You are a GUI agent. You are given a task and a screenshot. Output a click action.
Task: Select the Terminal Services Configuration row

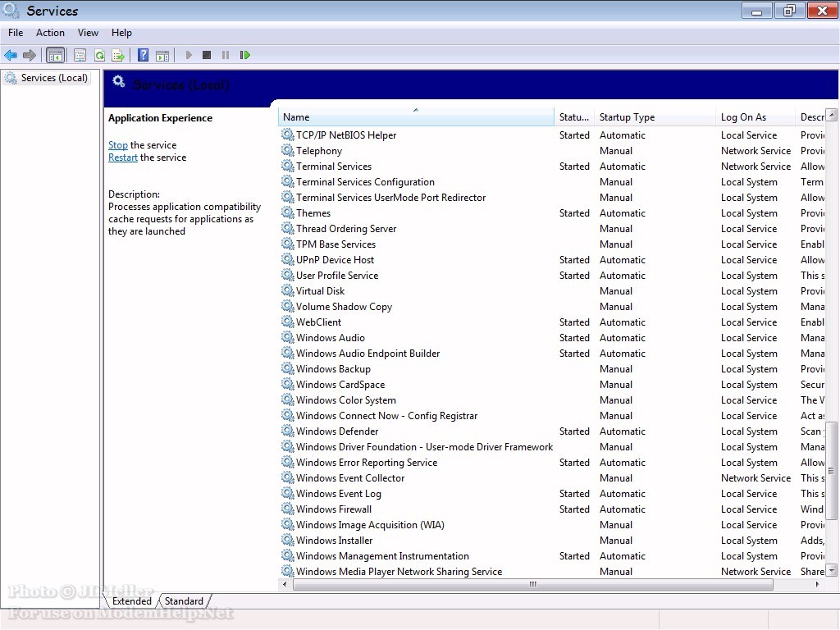552,181
